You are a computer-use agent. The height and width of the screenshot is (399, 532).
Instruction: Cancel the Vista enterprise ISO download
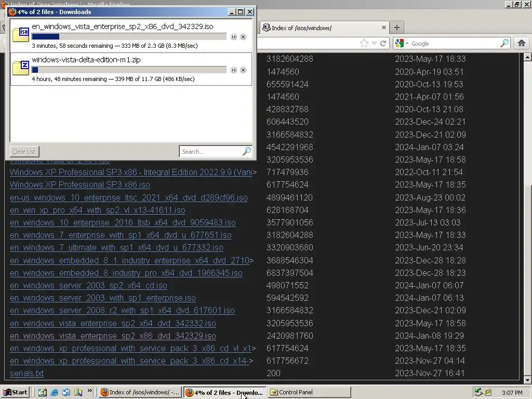(243, 37)
